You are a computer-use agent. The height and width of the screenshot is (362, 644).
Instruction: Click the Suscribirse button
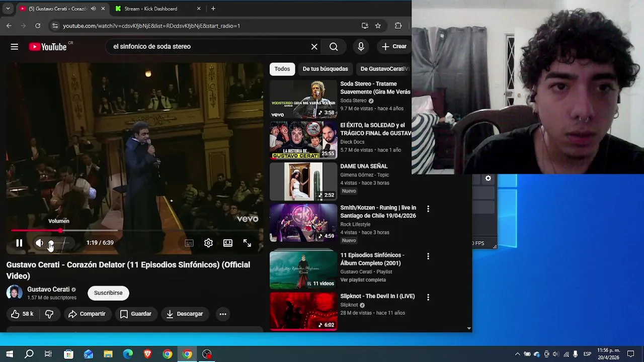coord(108,293)
